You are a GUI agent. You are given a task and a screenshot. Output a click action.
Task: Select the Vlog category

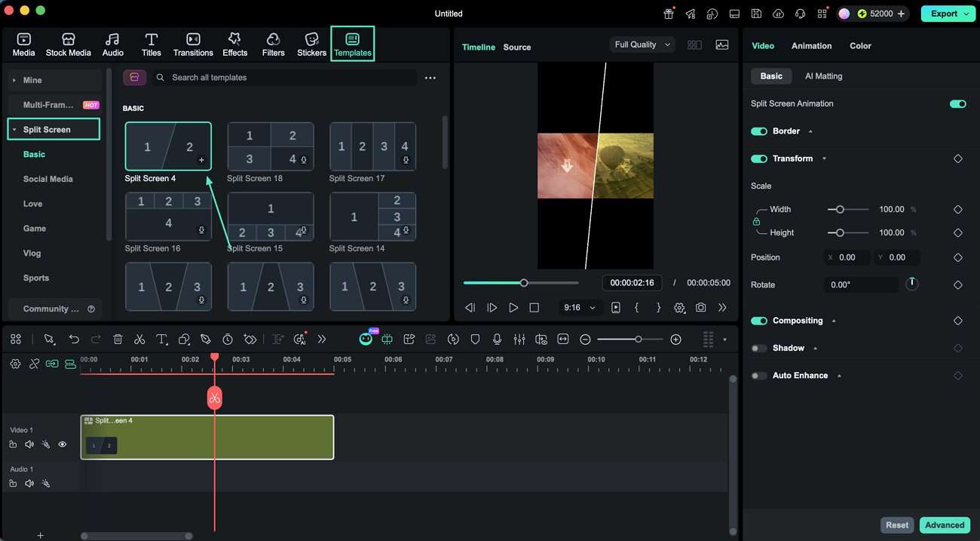coord(32,253)
